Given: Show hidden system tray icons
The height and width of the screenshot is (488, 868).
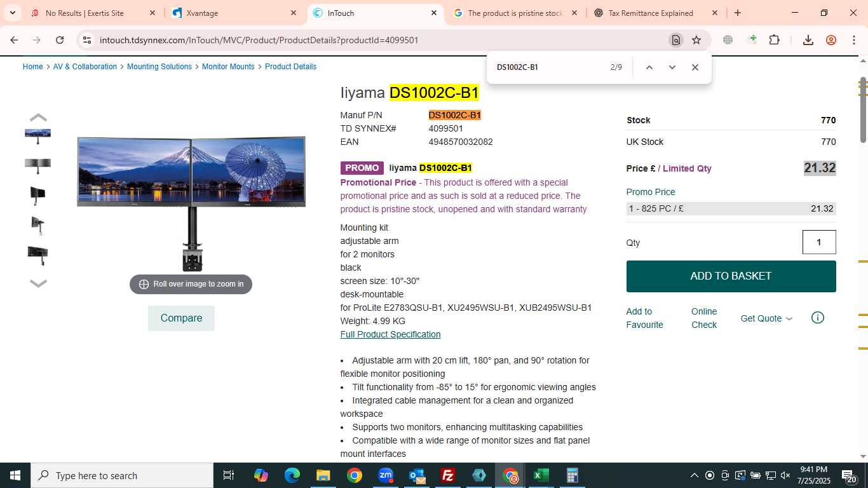Looking at the screenshot, I should pos(695,475).
